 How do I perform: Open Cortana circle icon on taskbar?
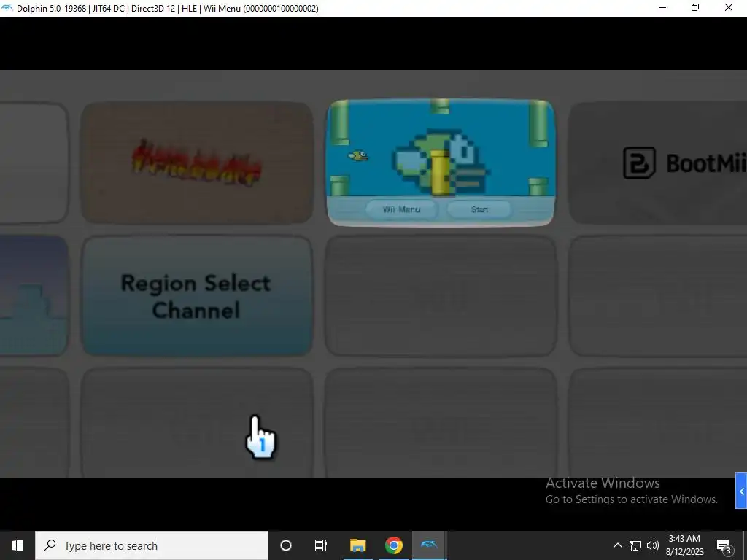tap(286, 545)
